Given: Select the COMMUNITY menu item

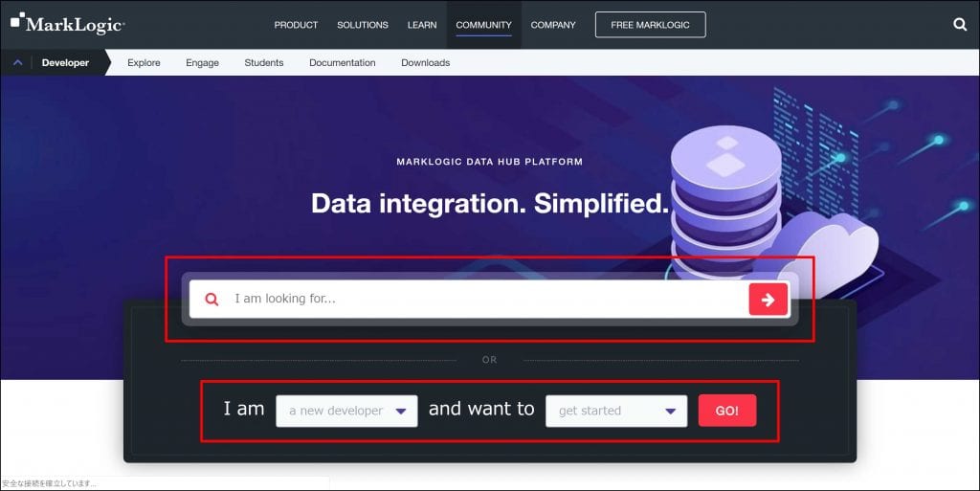Looking at the screenshot, I should click(483, 25).
